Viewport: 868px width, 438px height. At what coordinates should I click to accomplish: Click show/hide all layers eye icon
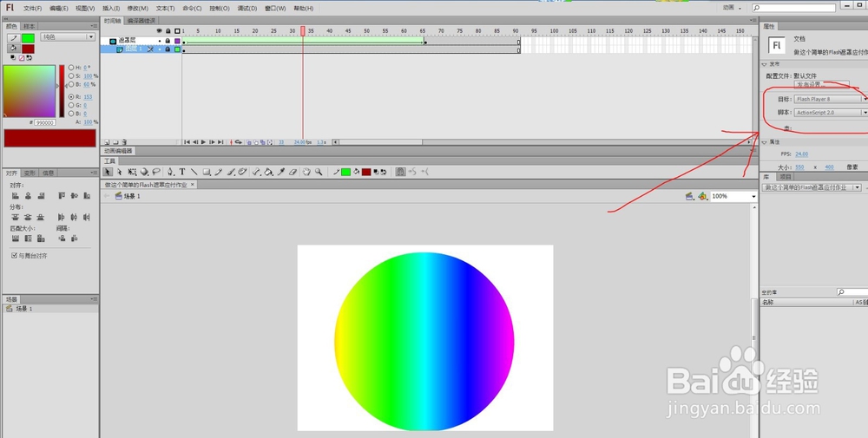(160, 31)
